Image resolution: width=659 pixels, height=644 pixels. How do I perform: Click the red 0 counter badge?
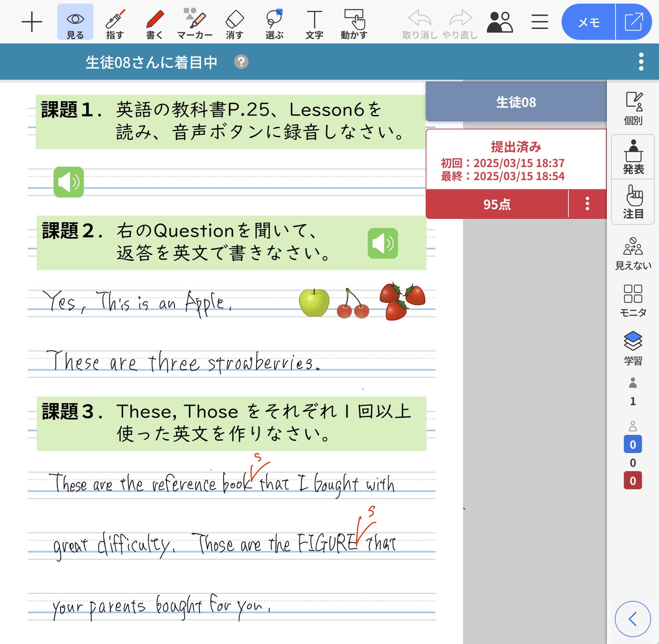point(633,480)
